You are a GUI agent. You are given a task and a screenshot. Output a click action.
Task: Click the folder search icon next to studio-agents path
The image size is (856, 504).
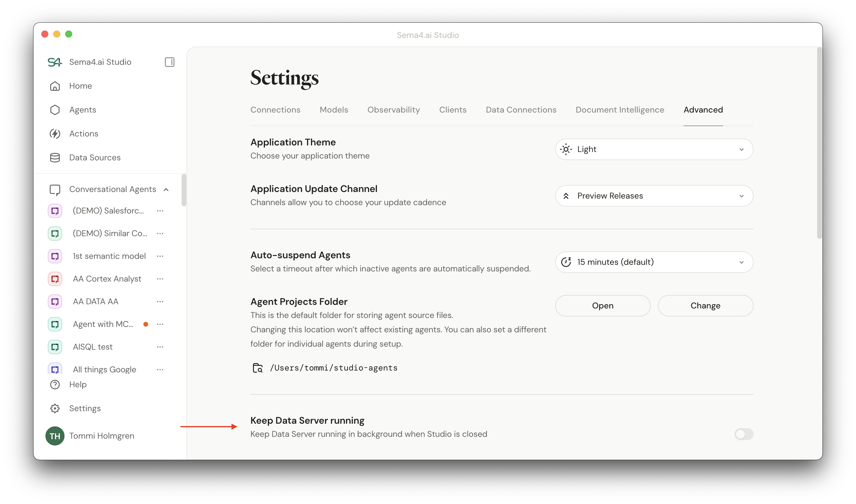coord(257,368)
